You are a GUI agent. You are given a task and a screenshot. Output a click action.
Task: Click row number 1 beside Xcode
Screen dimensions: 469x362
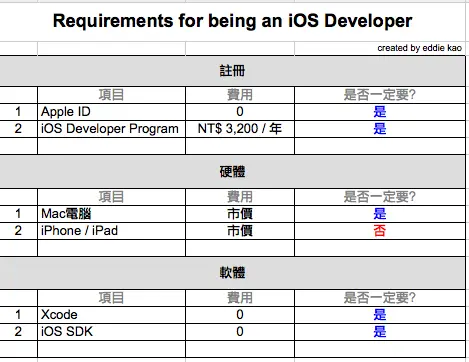coord(18,315)
